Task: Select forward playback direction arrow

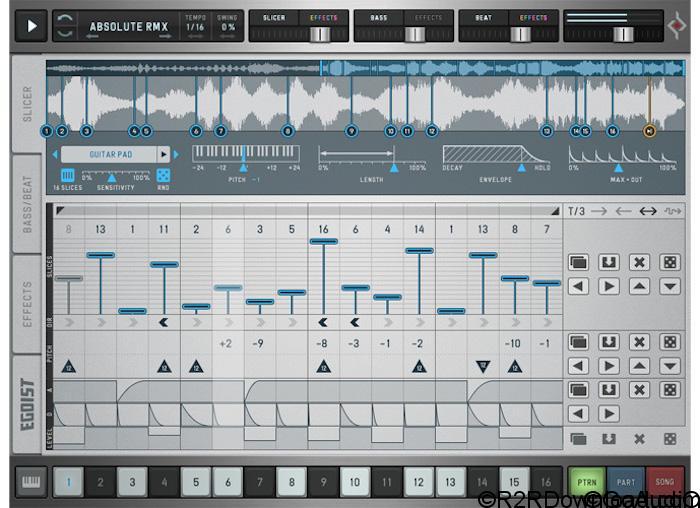Action: click(599, 211)
